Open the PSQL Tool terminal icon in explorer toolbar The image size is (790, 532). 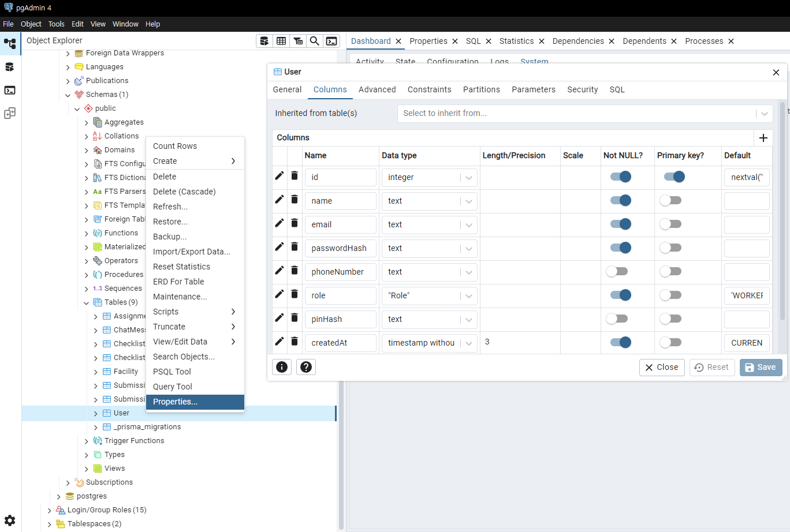[x=331, y=41]
